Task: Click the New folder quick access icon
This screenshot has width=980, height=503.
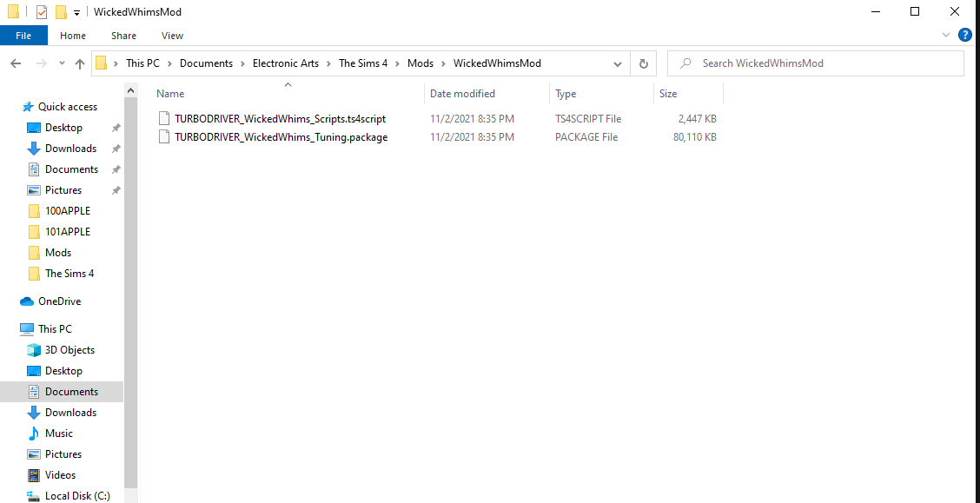Action: pos(61,11)
